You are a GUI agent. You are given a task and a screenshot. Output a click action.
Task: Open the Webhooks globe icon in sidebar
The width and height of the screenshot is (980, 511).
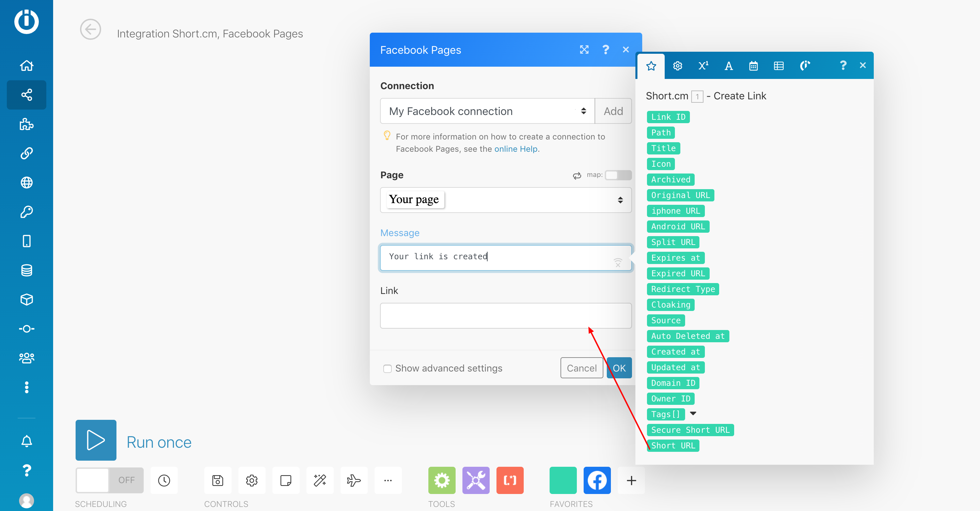point(27,182)
